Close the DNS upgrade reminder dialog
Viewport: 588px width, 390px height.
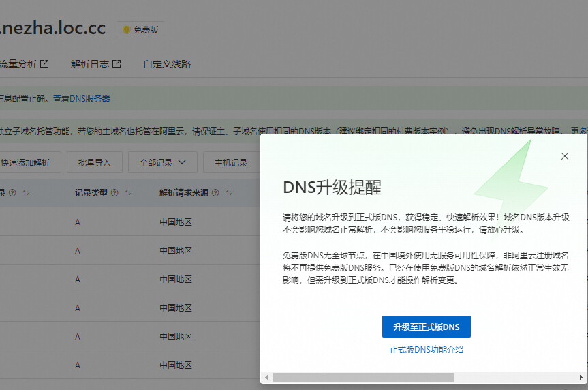point(564,156)
